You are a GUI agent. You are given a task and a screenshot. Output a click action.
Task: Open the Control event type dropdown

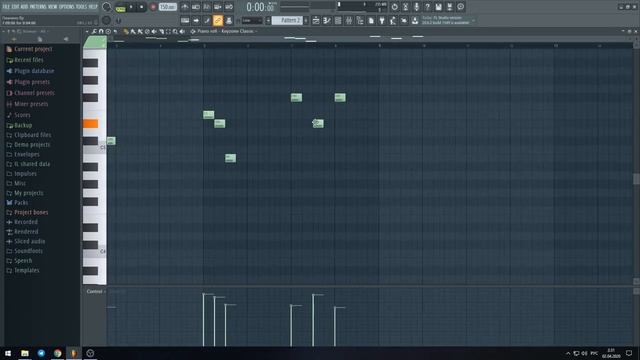click(x=95, y=291)
